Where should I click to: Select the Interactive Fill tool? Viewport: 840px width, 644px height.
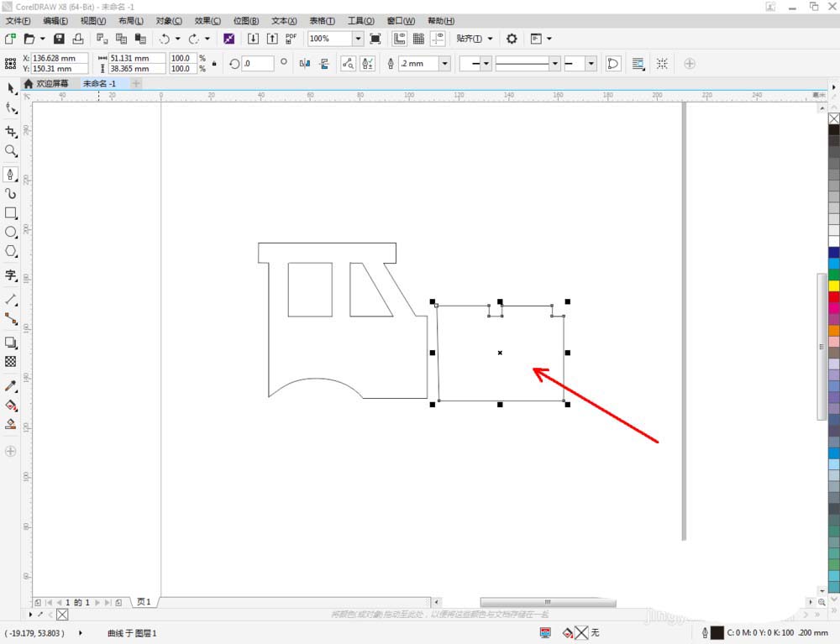(11, 406)
